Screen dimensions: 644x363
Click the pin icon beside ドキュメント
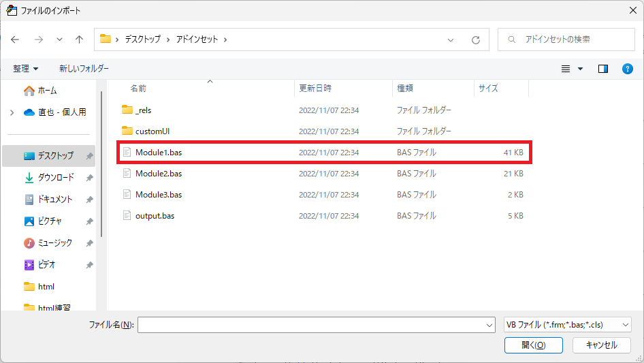(x=89, y=200)
